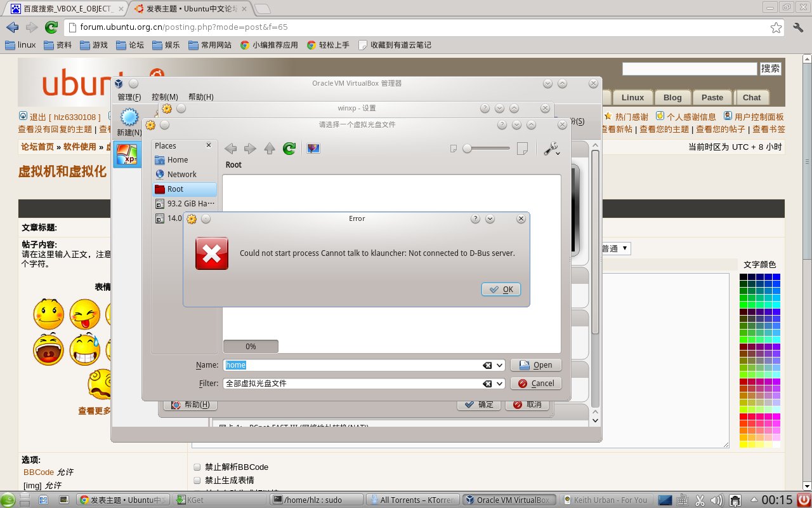Reload the file dialog folder view
Screen dimensions: 812x508
[289, 149]
